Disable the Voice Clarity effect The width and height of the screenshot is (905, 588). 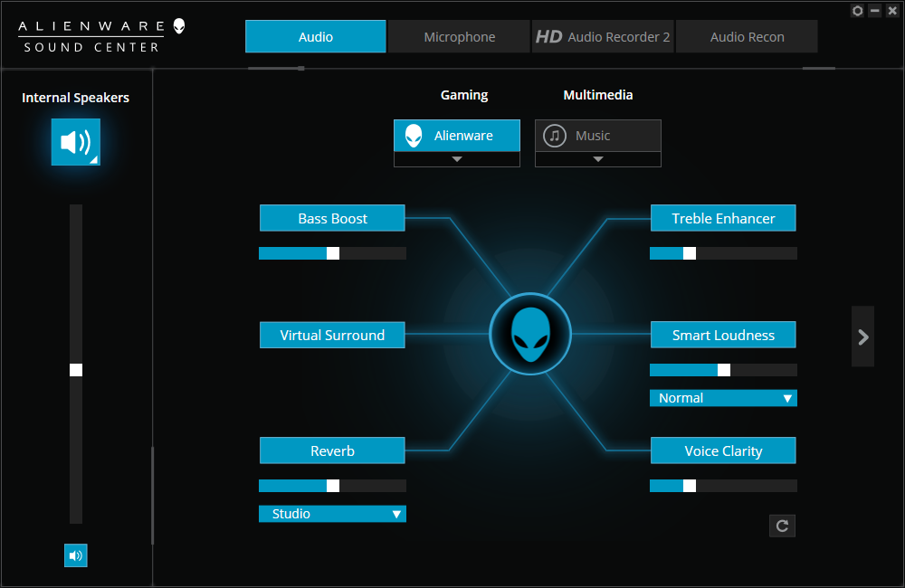(723, 450)
